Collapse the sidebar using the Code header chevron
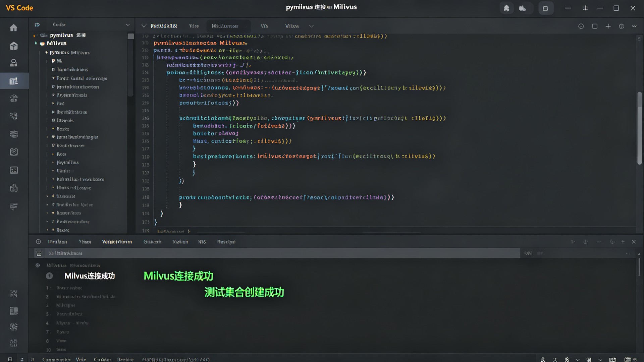This screenshot has height=362, width=644. tap(128, 25)
